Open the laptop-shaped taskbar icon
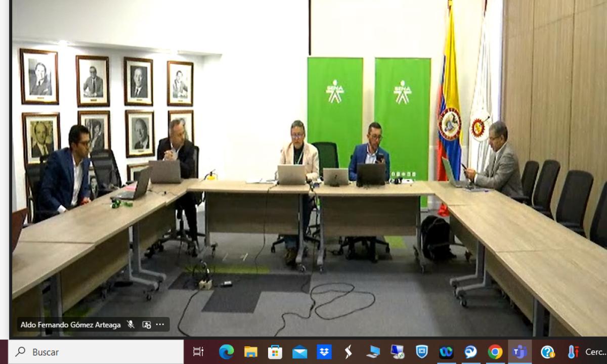Image resolution: width=607 pixels, height=364 pixels. coord(373,352)
